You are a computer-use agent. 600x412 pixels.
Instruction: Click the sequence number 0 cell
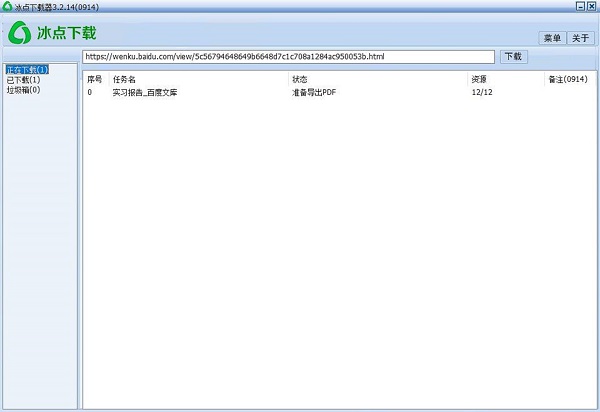coord(90,92)
